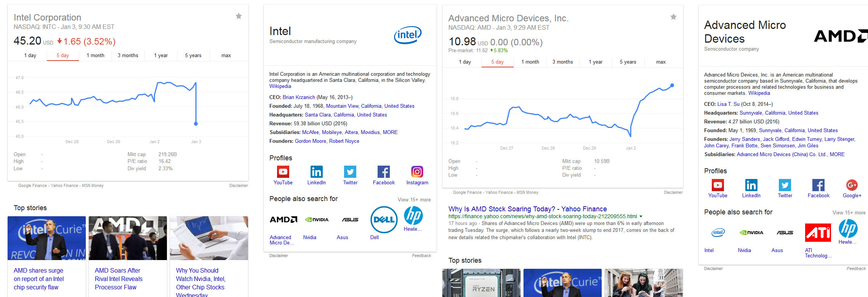
Task: Open Intel's Instagram profile icon
Action: pos(417,172)
